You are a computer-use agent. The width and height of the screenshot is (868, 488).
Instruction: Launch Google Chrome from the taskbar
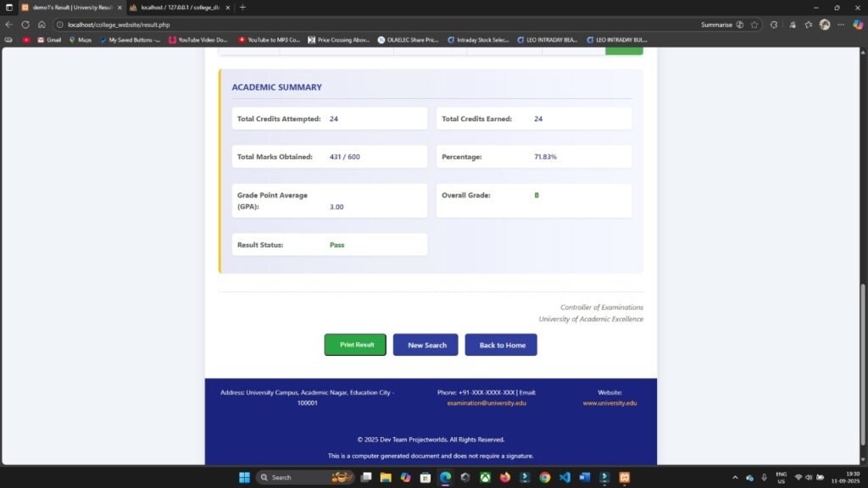tap(543, 476)
